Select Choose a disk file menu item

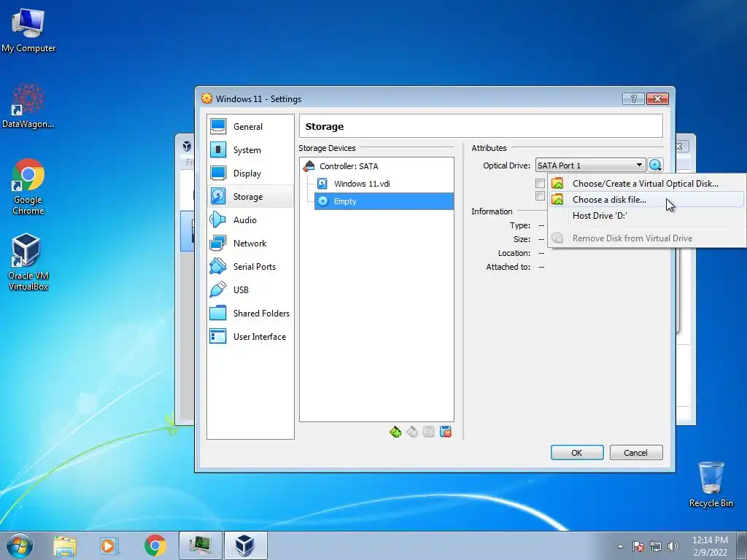646,200
